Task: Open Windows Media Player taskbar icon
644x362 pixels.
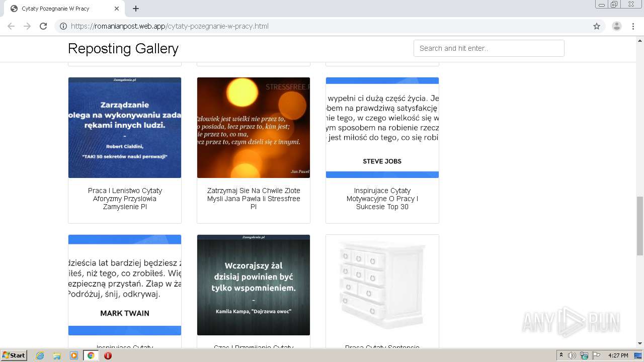Action: coord(74,355)
